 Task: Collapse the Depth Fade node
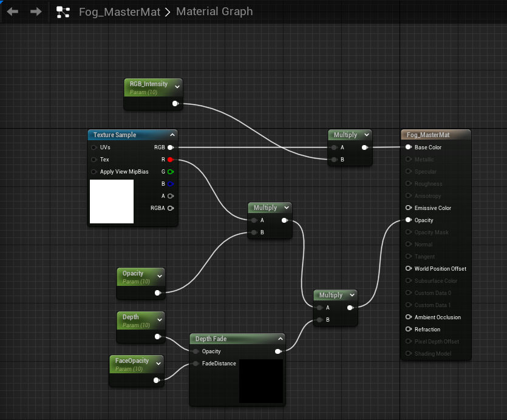(x=280, y=339)
